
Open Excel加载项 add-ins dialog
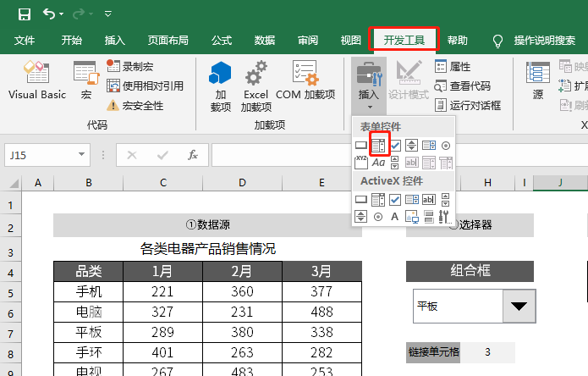tap(256, 86)
